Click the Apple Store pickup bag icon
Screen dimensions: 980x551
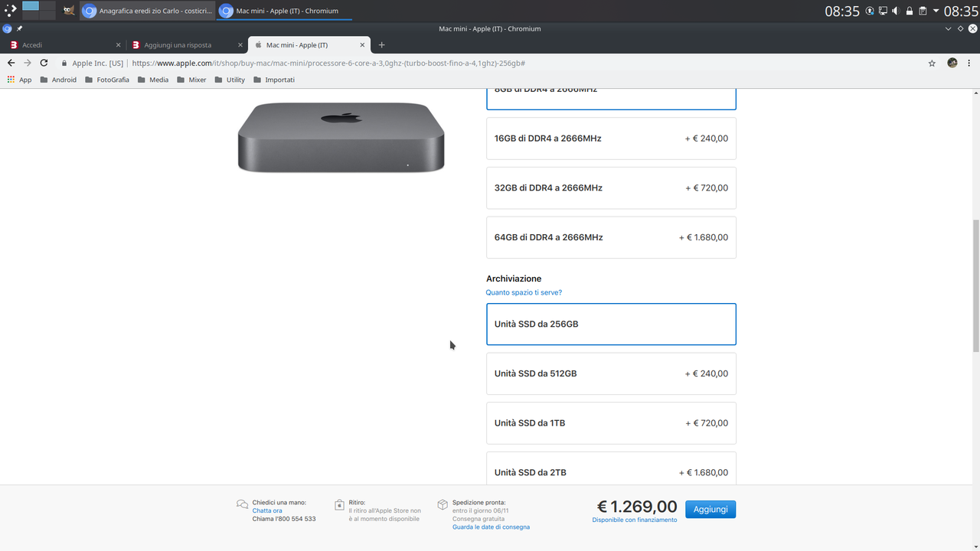(339, 504)
